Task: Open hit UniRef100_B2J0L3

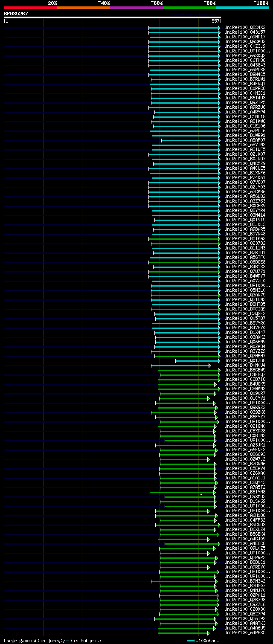Action: (245, 224)
